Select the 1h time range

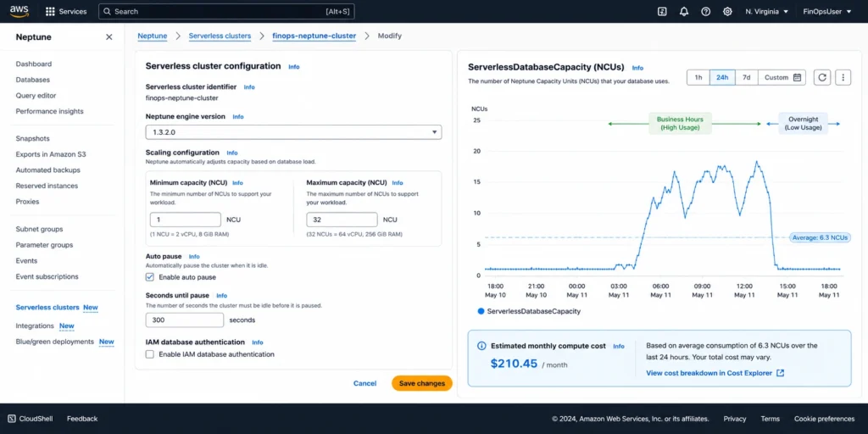point(698,77)
